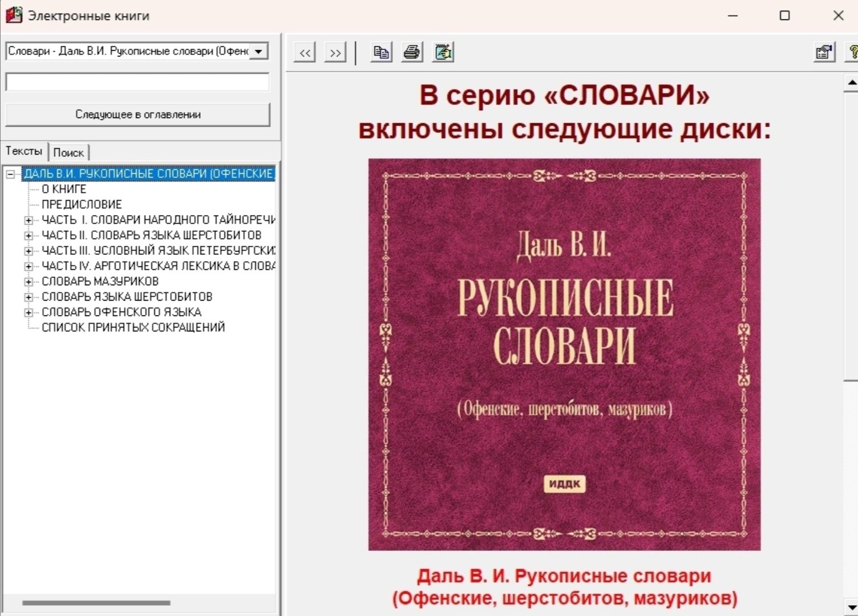
Task: Select ЧАСТЬ II. СЛОВАРЬ ЯЗЫКА ШЕРСТОБИТОВ label
Action: click(x=151, y=235)
